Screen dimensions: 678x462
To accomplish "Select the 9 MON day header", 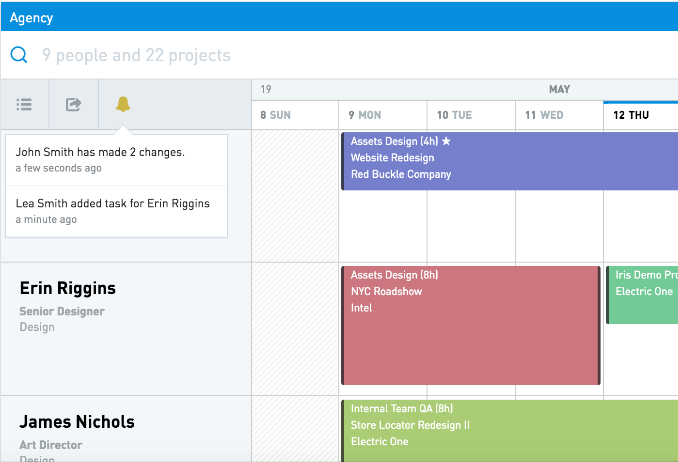I will coord(383,115).
